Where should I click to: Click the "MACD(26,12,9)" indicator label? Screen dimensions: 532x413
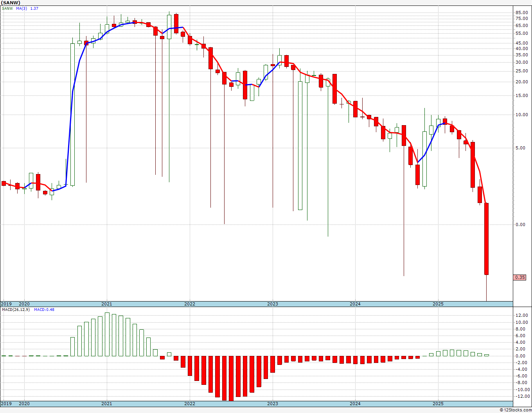pyautogui.click(x=16, y=310)
